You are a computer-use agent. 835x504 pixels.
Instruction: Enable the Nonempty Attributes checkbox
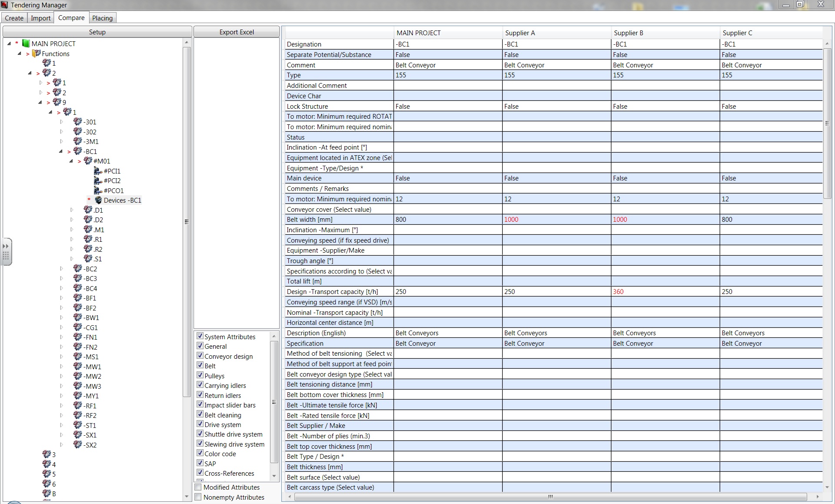click(198, 497)
